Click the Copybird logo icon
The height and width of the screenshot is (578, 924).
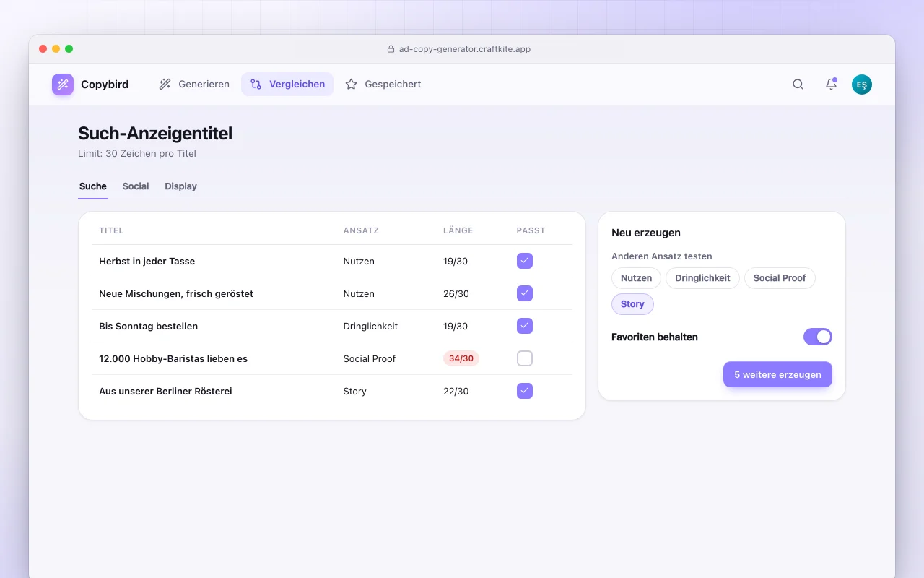[63, 85]
